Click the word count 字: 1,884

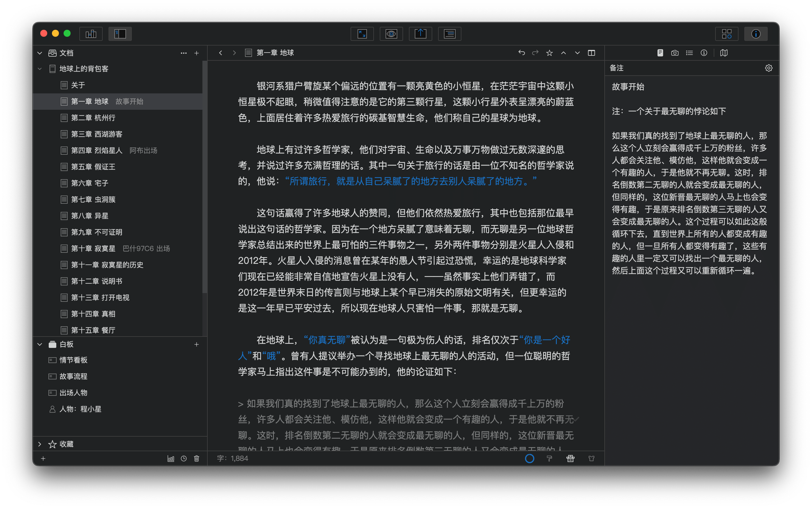232,458
